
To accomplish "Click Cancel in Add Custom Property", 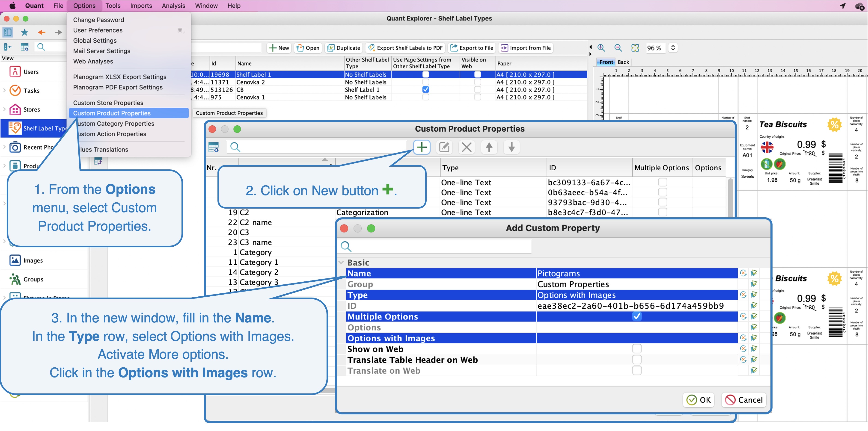I will (x=744, y=400).
